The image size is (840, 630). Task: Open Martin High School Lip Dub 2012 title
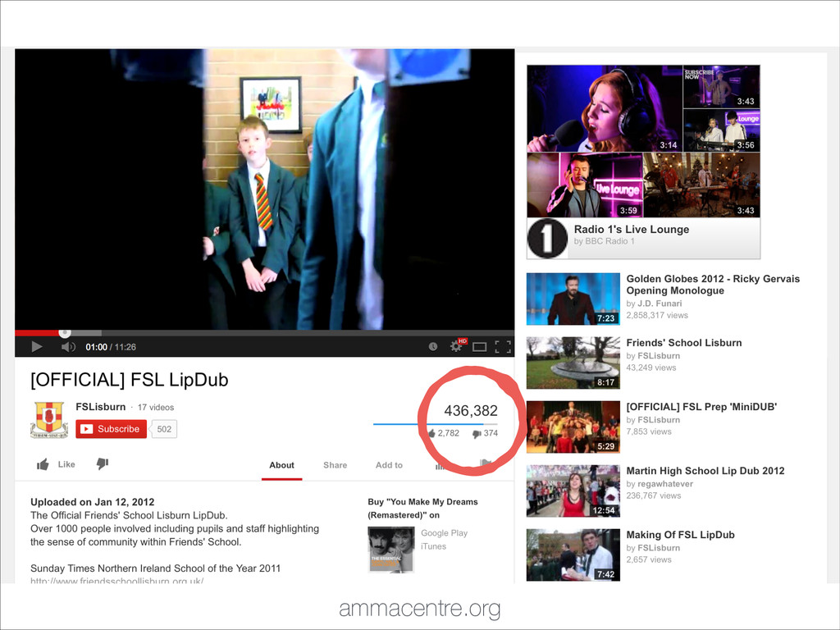(705, 471)
